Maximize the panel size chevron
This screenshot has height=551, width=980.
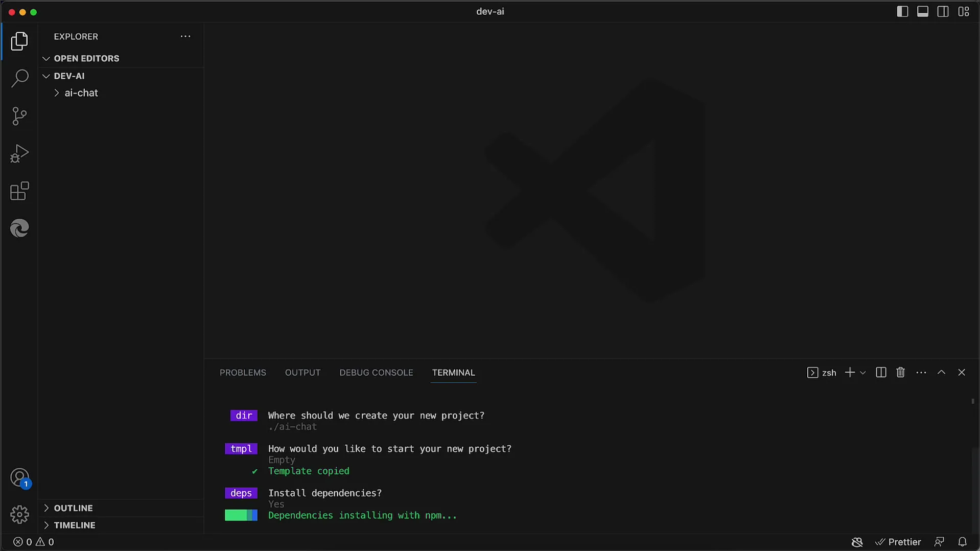[941, 373]
